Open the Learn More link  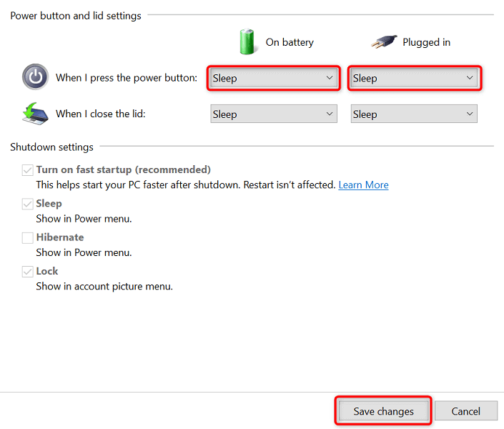pos(363,184)
